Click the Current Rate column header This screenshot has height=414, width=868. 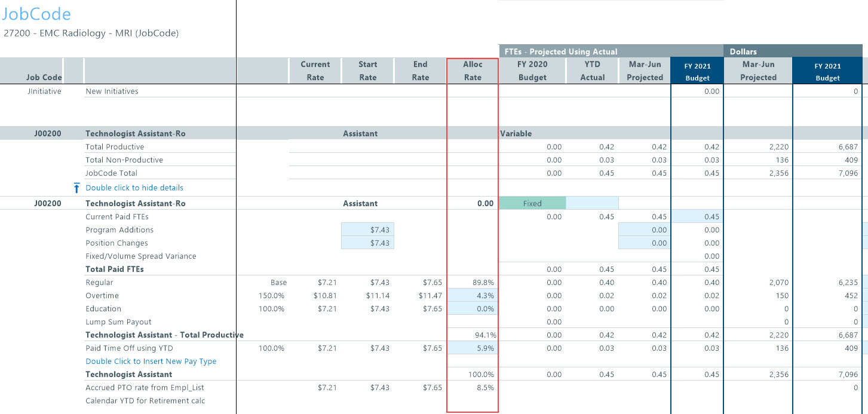[x=315, y=70]
